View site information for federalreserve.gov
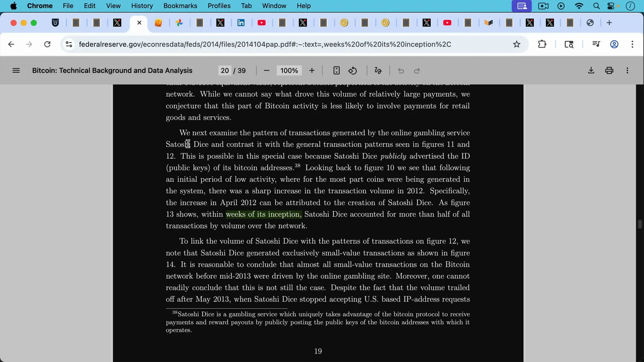Viewport: 644px width, 362px height. pyautogui.click(x=69, y=44)
